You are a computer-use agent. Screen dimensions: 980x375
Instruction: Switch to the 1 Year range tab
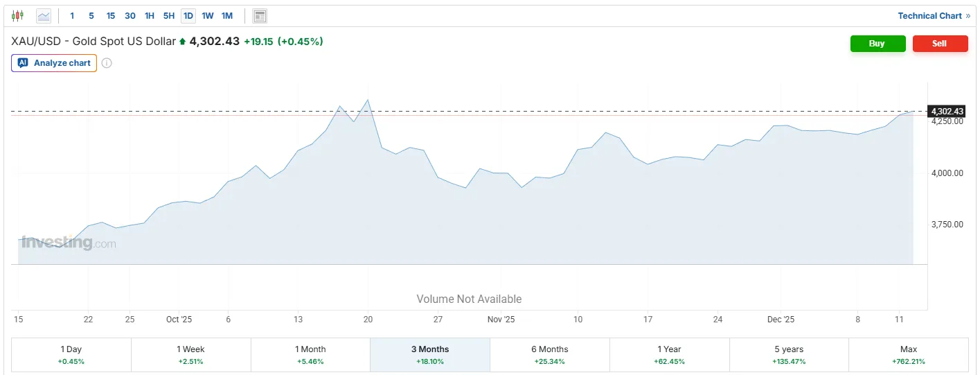click(669, 354)
